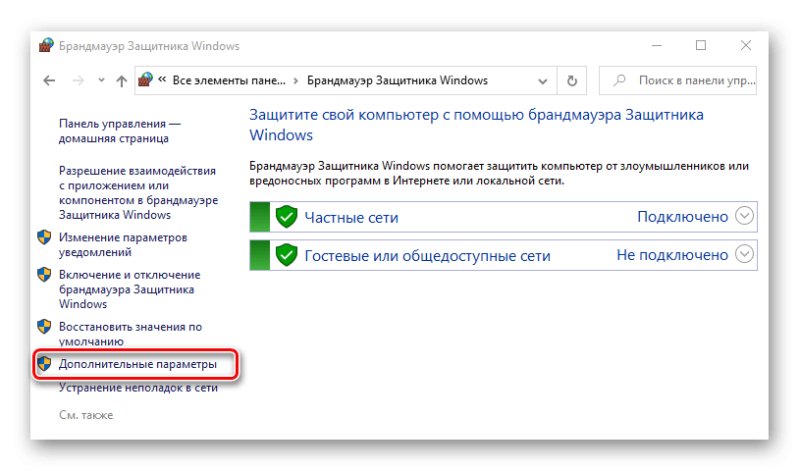Open 'Включение и отключение брандмауэра' link
Screen dimensions: 800x471
[x=130, y=289]
